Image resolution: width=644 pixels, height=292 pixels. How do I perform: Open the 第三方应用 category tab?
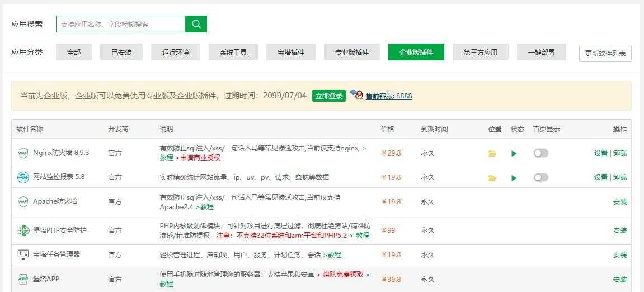click(480, 52)
